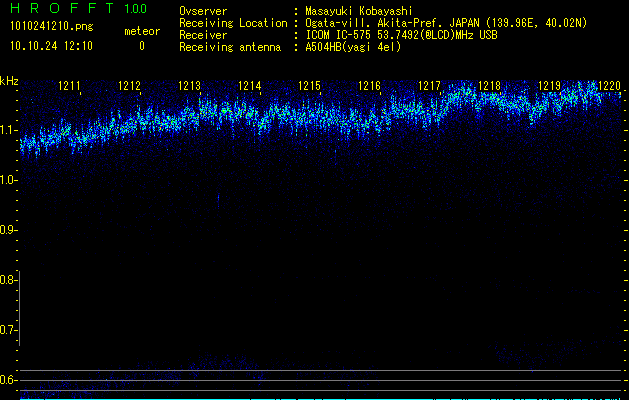Click the meteor count label
The image size is (629, 400).
pyautogui.click(x=142, y=31)
